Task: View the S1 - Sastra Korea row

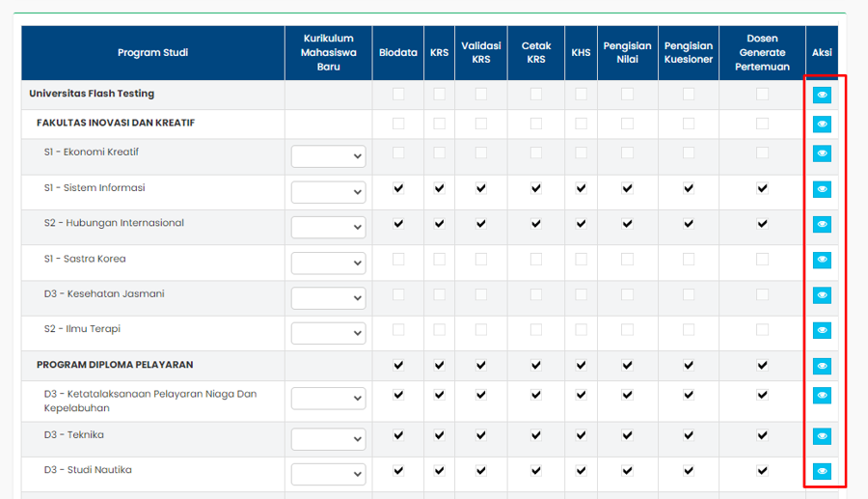Action: pos(822,260)
